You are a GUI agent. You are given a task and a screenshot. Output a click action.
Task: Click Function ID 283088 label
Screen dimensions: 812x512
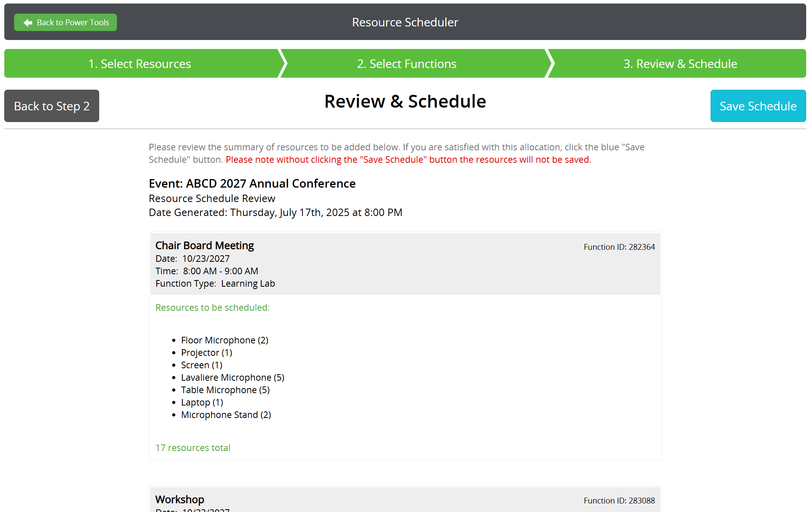619,501
